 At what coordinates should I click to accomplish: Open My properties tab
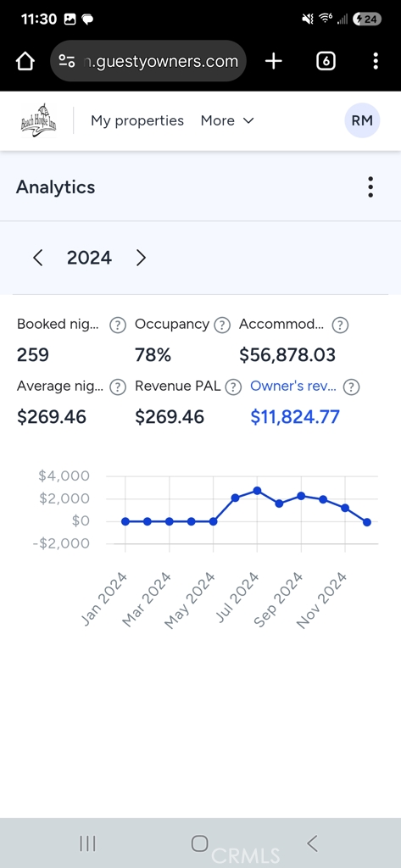(x=137, y=120)
